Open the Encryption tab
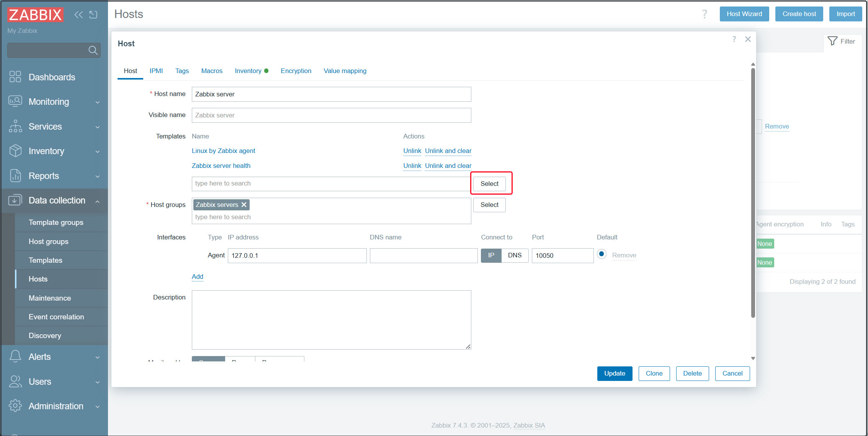Viewport: 868px width, 436px height. (296, 71)
